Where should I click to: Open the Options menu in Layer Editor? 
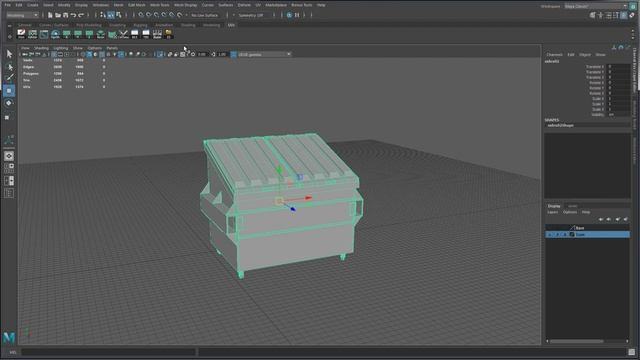click(570, 212)
